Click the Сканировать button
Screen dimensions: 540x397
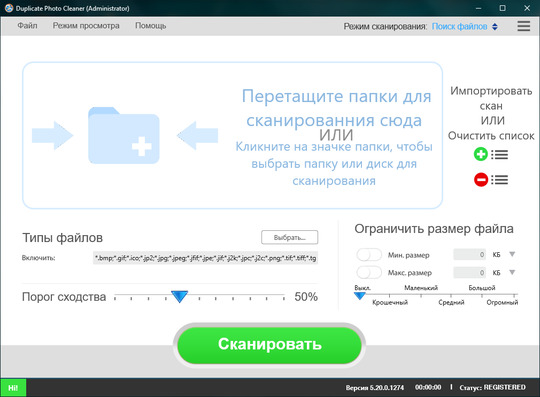[x=269, y=345]
